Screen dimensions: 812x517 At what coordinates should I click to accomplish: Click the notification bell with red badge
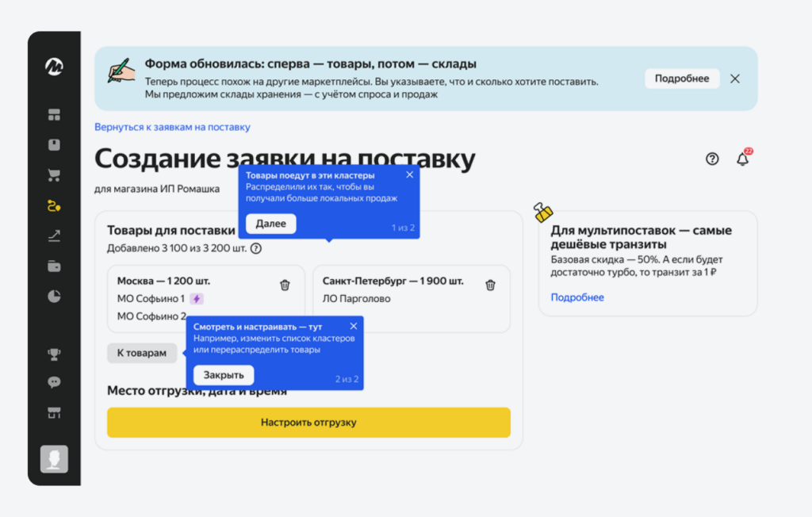[742, 159]
